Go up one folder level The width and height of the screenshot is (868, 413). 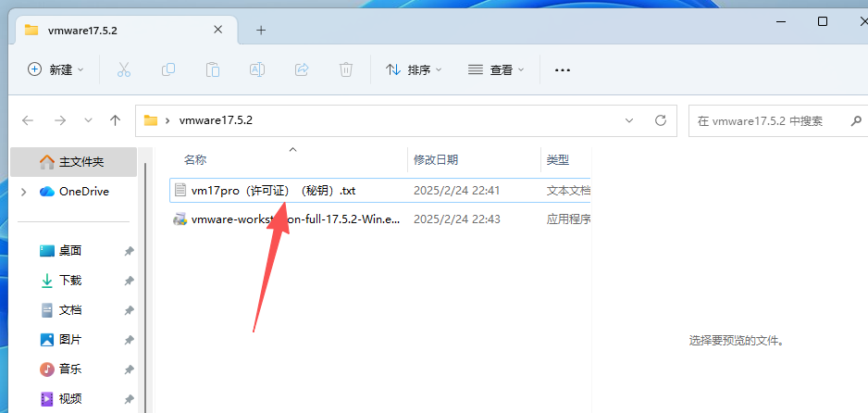click(x=115, y=120)
